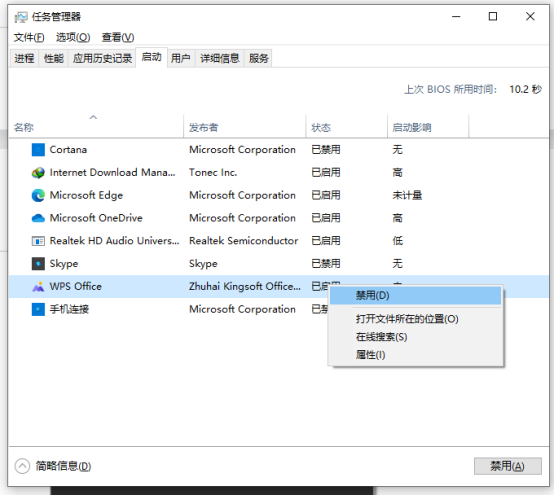
Task: Click the 手机连接 app icon
Action: tap(38, 309)
